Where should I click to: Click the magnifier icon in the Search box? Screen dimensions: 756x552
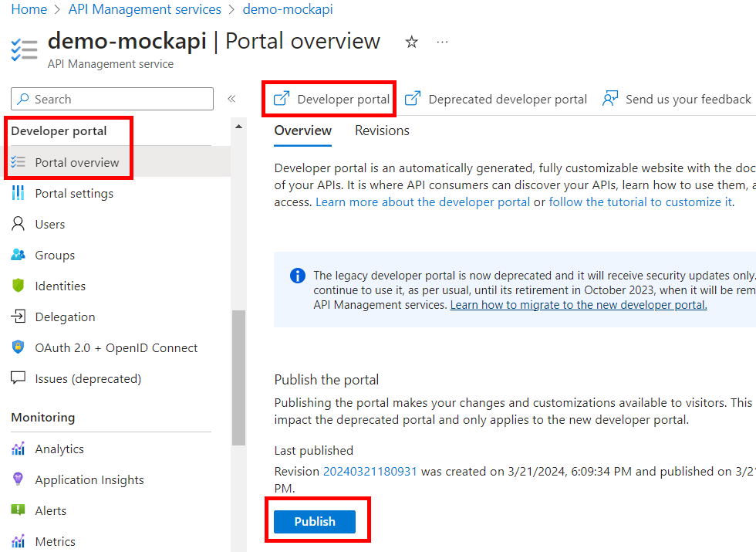click(x=22, y=99)
